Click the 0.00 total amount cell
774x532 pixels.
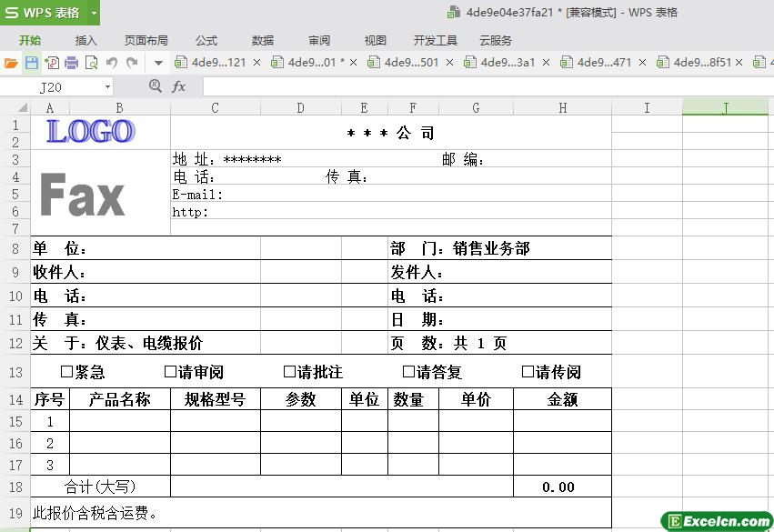click(562, 487)
